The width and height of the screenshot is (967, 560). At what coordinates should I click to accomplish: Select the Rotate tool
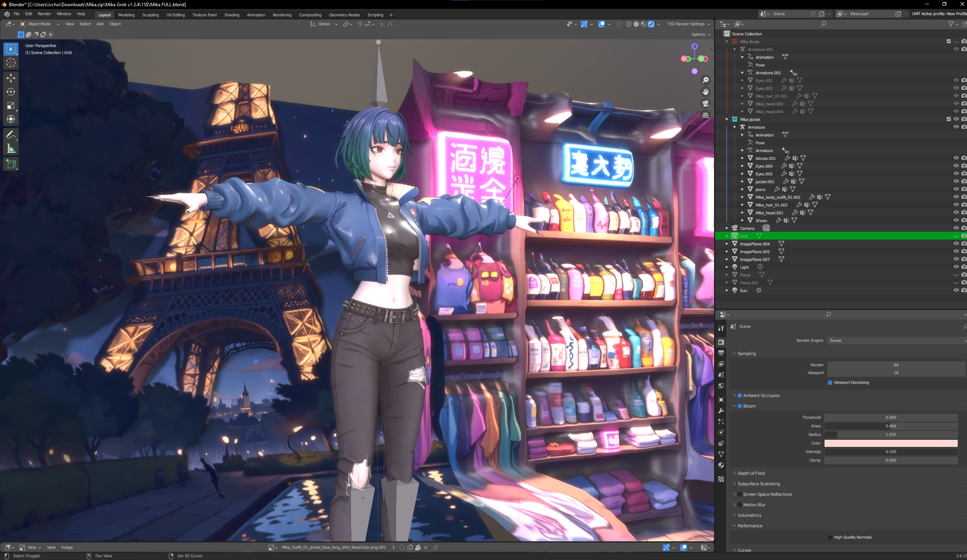point(11,92)
